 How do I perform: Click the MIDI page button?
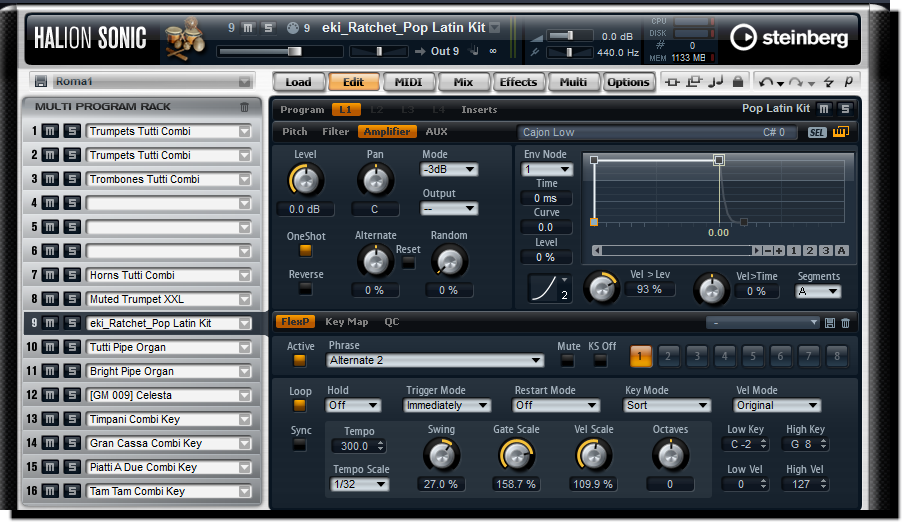[x=408, y=82]
